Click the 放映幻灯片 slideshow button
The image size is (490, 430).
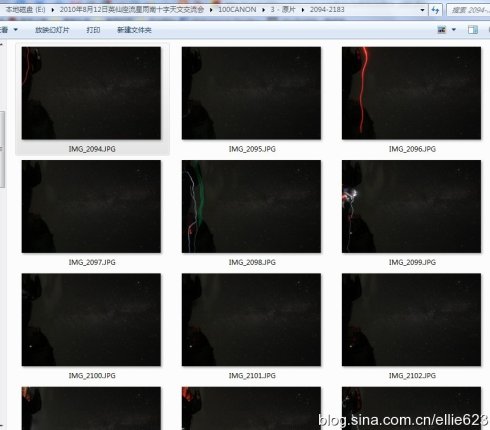[x=52, y=30]
